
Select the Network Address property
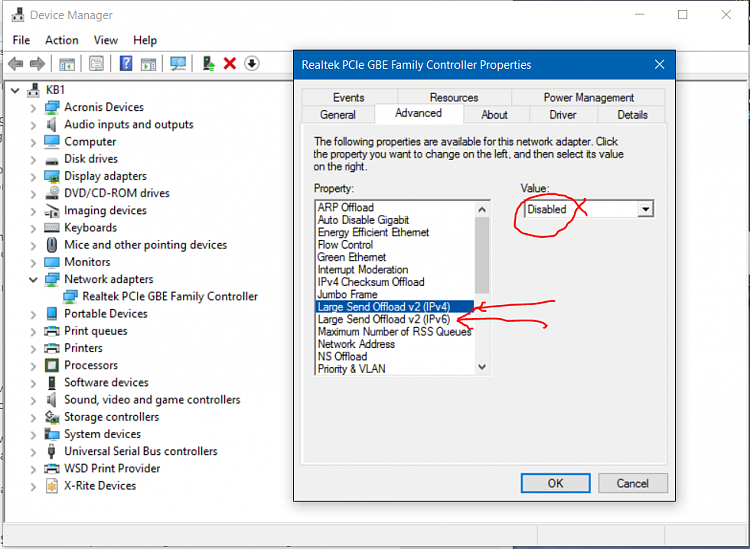pos(356,344)
